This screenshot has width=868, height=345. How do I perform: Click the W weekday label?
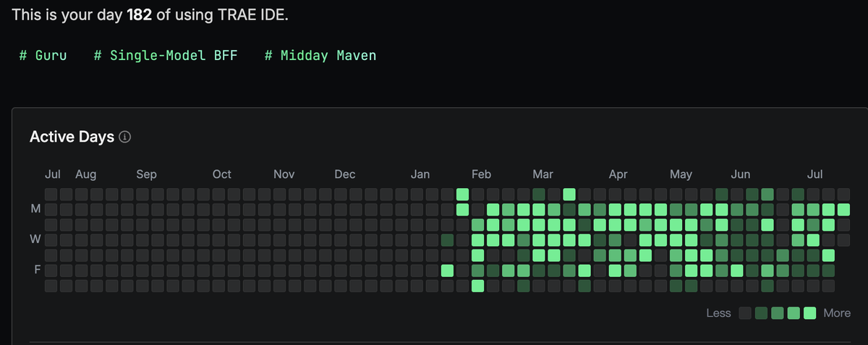(34, 239)
